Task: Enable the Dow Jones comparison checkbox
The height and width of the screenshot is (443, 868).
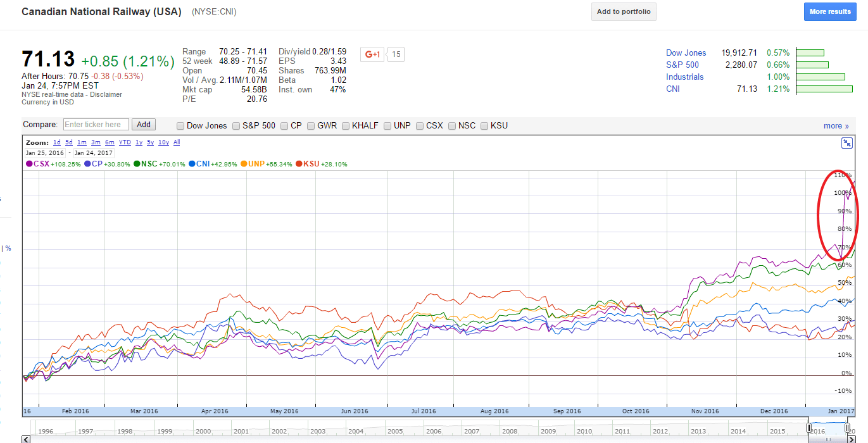Action: click(x=181, y=126)
